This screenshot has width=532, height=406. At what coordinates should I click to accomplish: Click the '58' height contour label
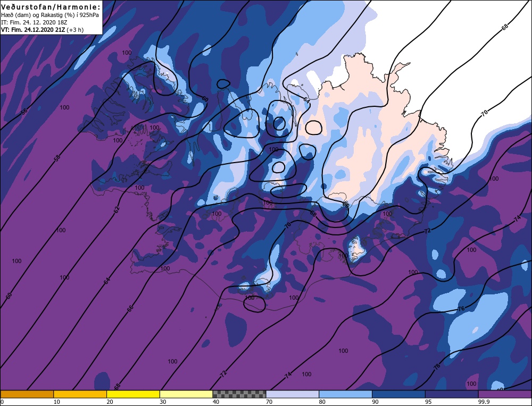tap(57, 158)
